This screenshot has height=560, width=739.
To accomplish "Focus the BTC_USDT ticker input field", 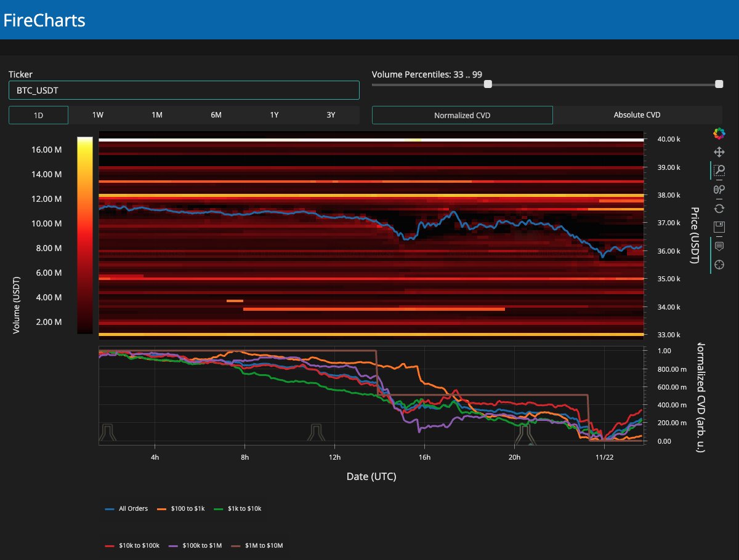I will pos(184,90).
